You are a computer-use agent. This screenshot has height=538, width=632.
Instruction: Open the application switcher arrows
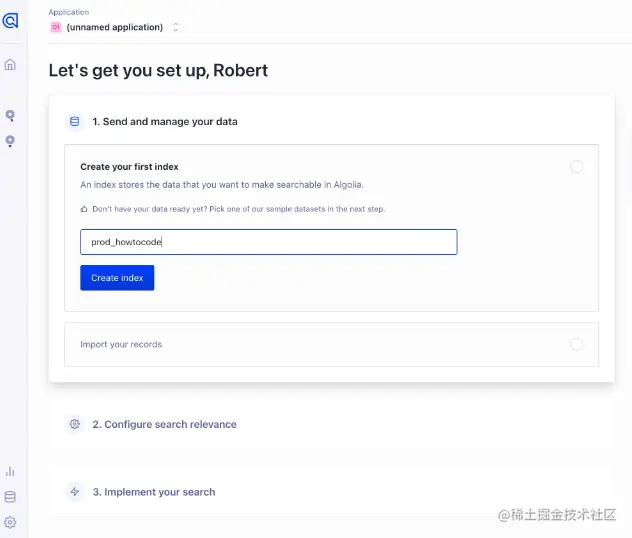click(x=175, y=27)
